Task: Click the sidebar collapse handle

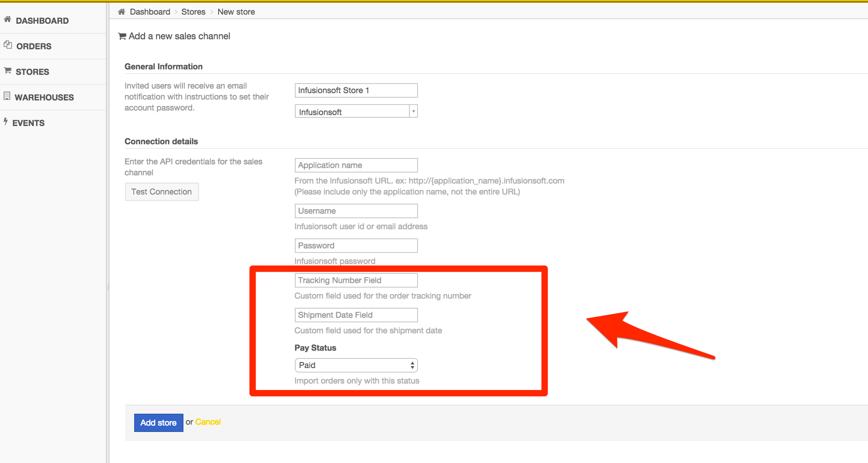Action: click(108, 287)
